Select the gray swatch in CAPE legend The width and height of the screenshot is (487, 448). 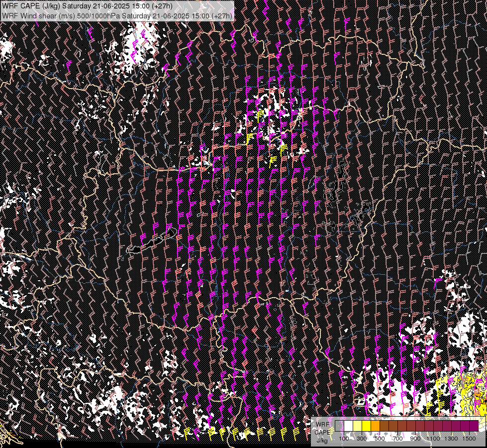(x=339, y=426)
